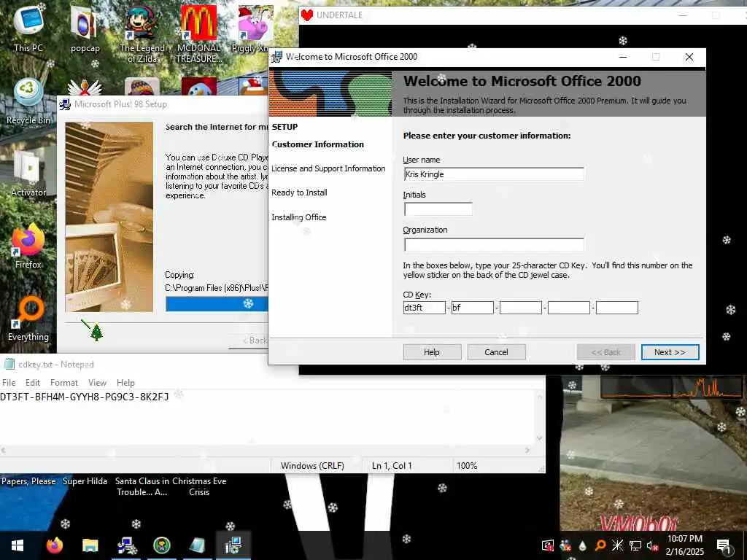This screenshot has width=747, height=560.
Task: Click the taskbar clock showing 10:07 PM
Action: [x=684, y=545]
